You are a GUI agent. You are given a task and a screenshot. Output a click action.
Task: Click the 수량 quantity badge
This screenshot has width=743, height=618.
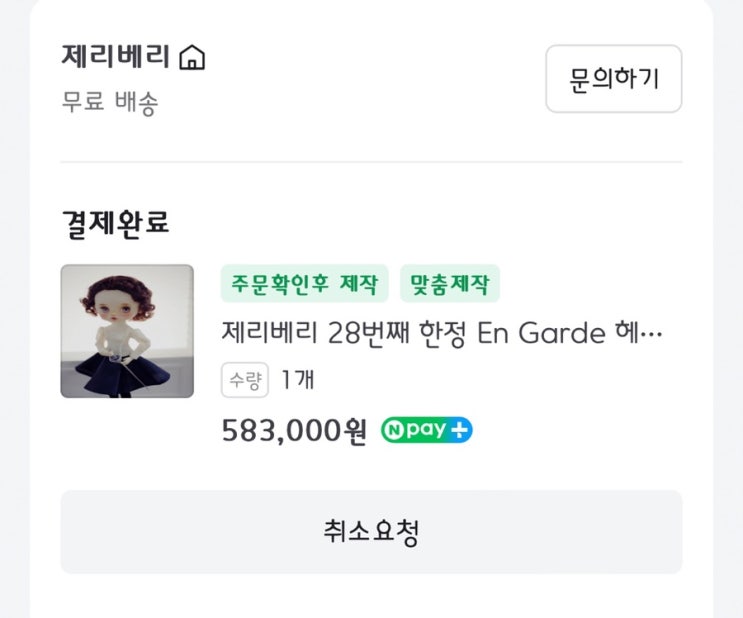245,380
